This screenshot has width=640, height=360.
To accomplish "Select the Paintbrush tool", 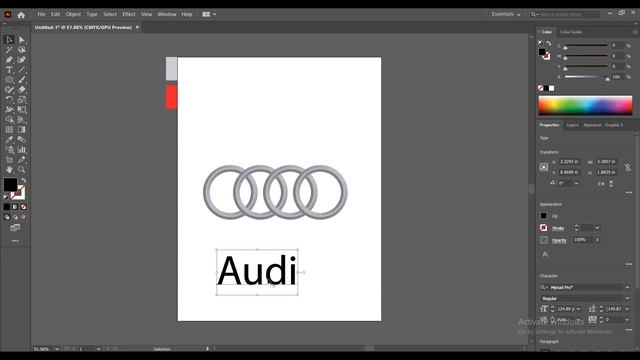I will coord(22,80).
